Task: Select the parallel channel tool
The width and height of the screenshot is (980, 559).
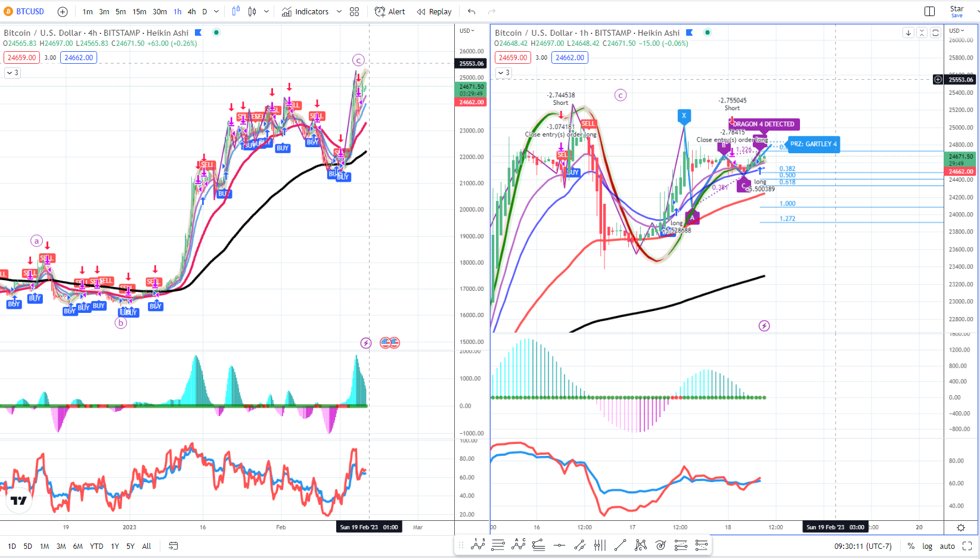Action: (579, 545)
